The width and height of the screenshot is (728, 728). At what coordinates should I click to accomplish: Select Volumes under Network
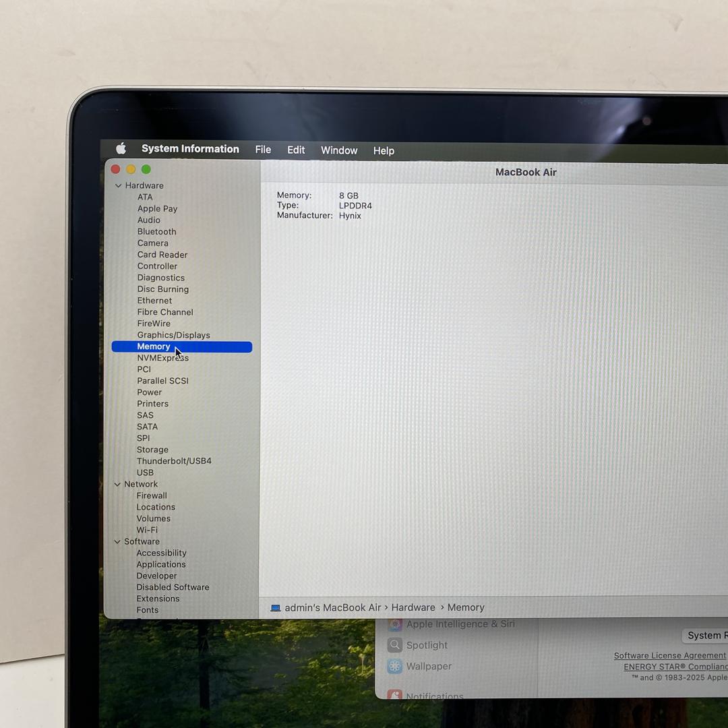click(x=153, y=518)
